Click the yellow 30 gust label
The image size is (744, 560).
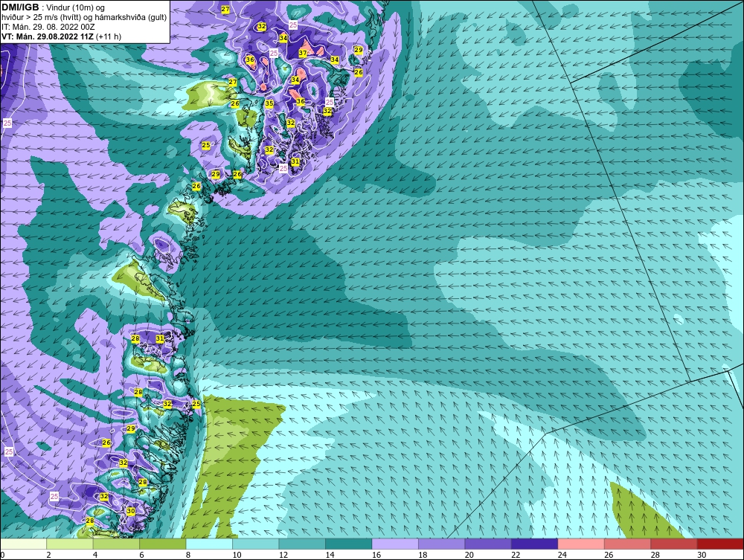131,511
